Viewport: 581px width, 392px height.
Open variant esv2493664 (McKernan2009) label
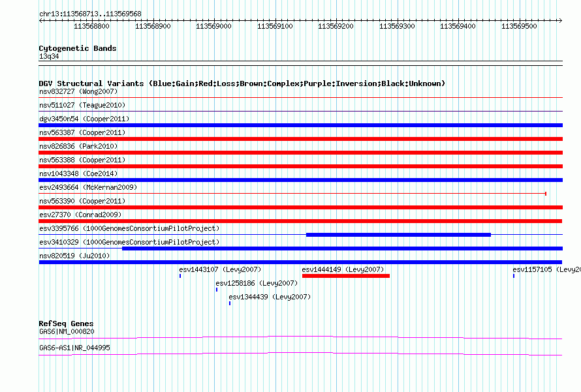coord(88,187)
